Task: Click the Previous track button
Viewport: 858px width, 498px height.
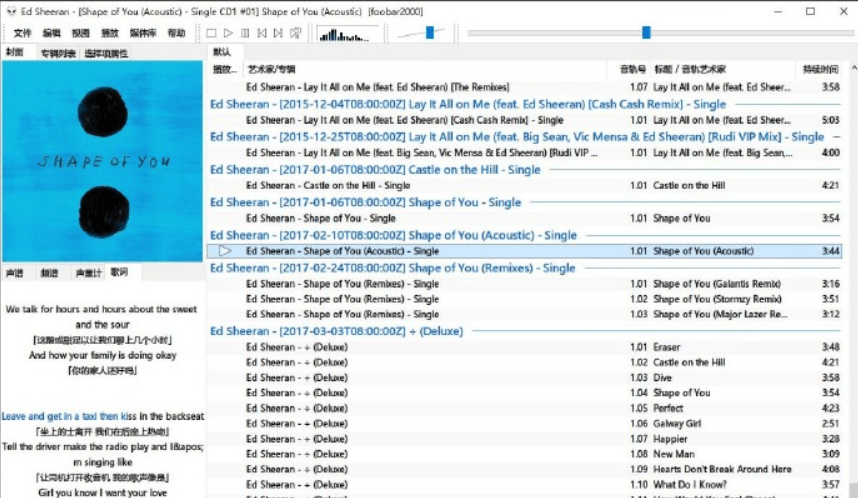Action: [x=262, y=33]
